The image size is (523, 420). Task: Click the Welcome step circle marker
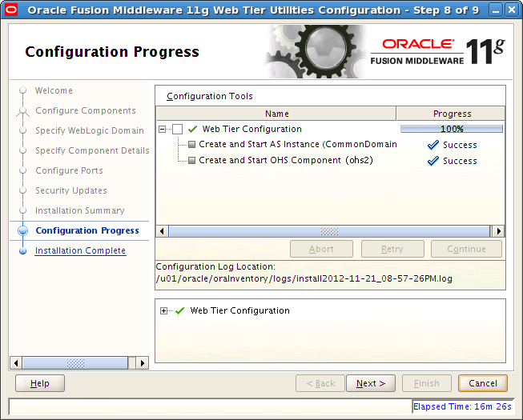22,90
